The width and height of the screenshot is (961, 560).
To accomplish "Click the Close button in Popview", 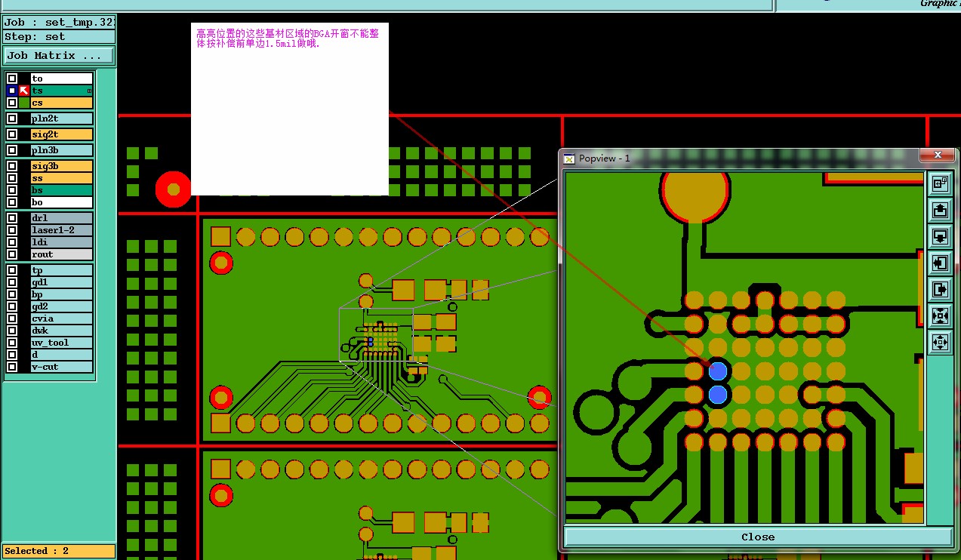I will [758, 537].
